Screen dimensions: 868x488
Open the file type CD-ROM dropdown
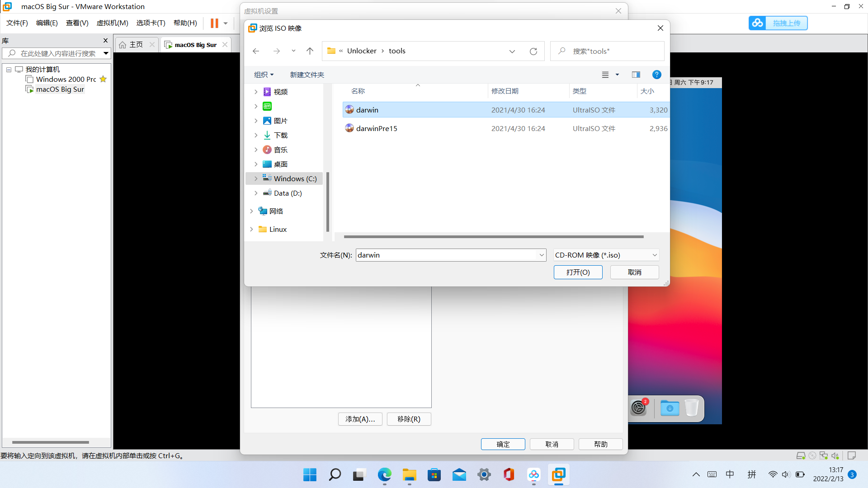point(606,255)
